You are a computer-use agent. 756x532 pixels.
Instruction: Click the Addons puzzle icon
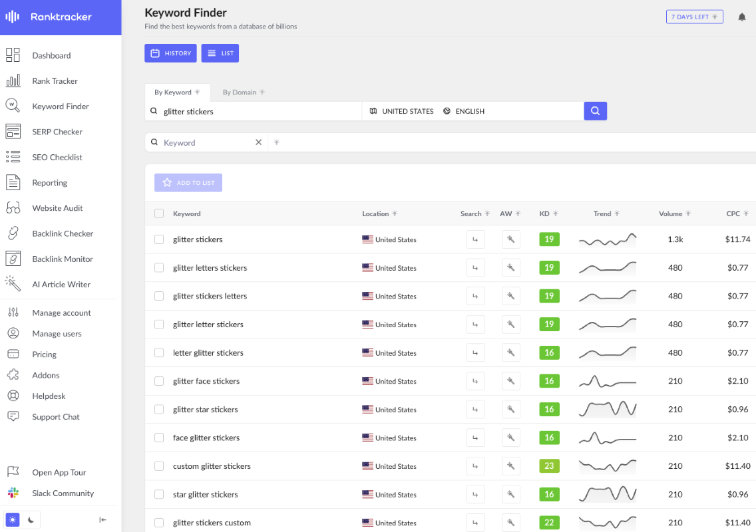(x=13, y=375)
